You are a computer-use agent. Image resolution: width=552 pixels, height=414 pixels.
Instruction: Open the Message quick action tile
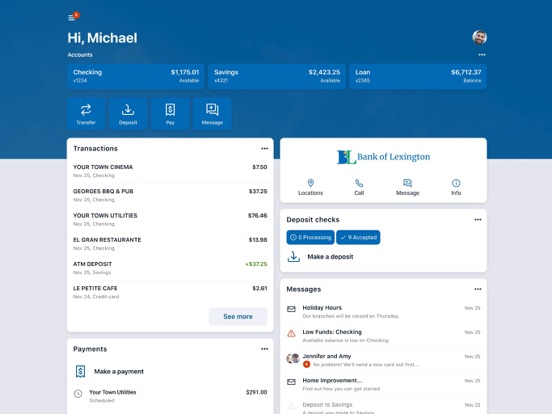(x=212, y=114)
